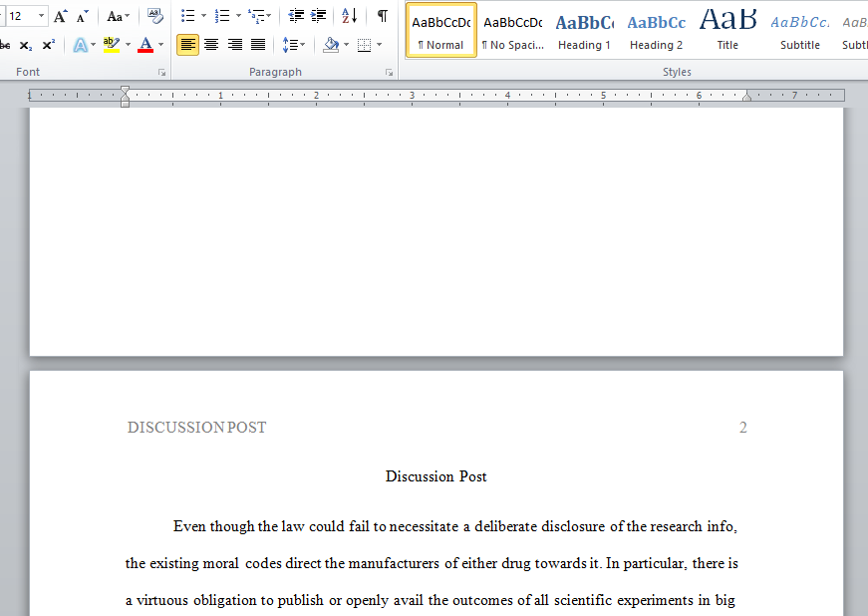
Task: Align text to the left
Action: point(188,45)
